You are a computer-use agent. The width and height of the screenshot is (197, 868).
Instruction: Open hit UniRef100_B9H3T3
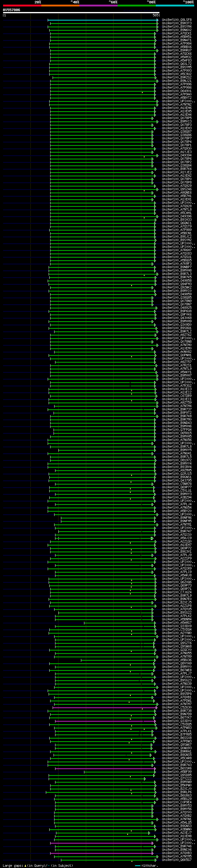pos(177,23)
